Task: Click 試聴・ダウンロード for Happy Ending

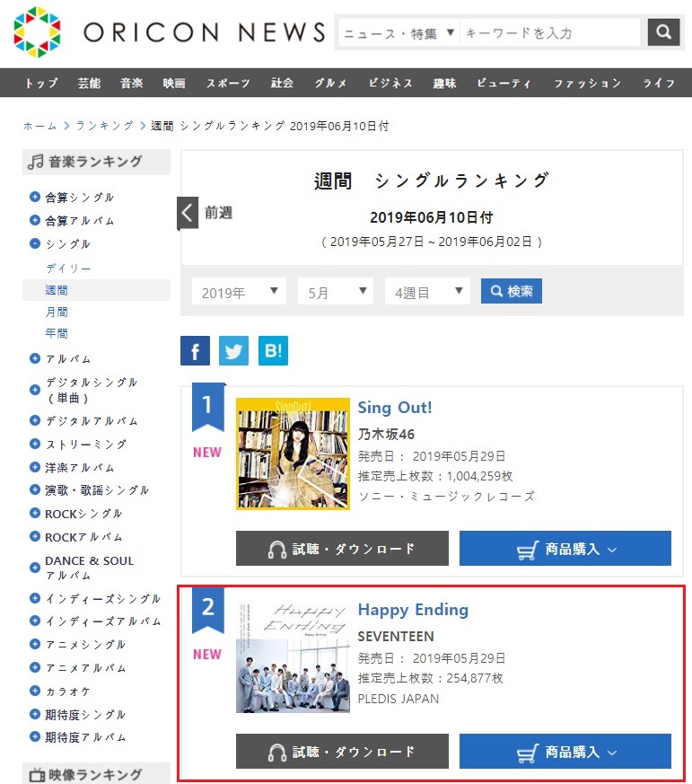Action: pyautogui.click(x=342, y=752)
